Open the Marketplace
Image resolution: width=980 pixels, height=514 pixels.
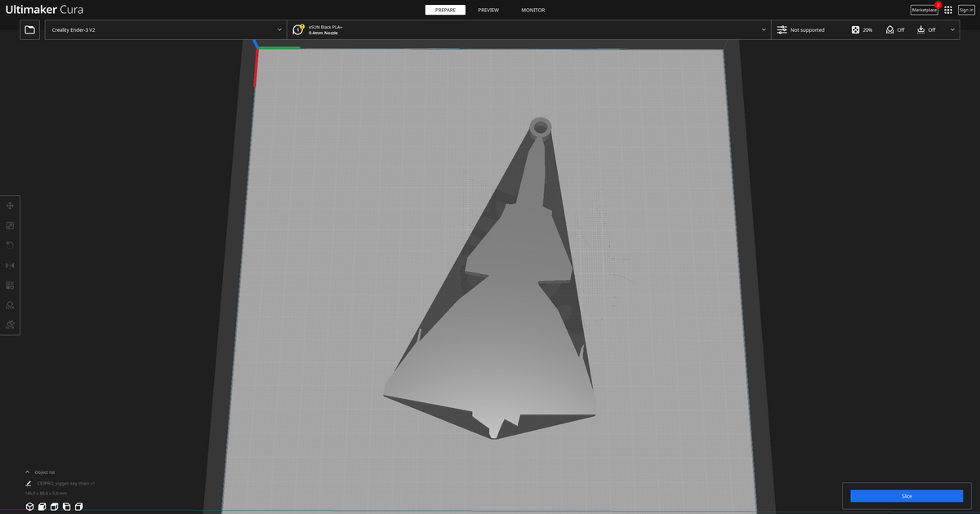923,10
